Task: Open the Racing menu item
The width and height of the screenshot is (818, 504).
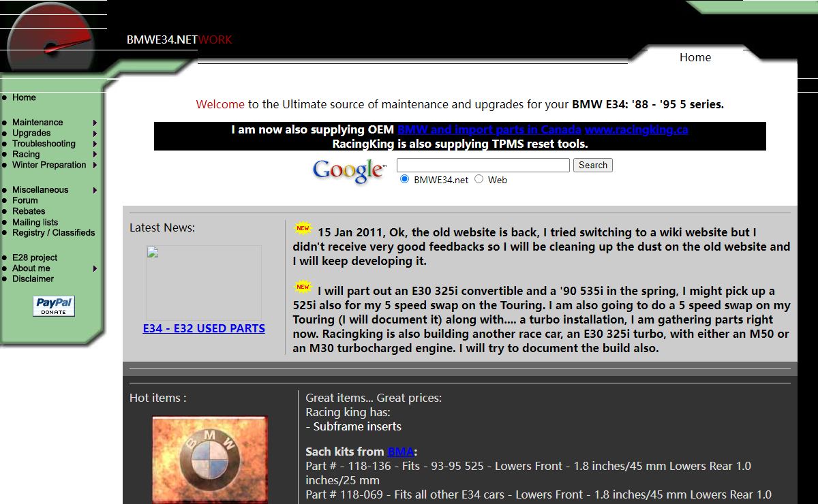Action: pyautogui.click(x=26, y=155)
